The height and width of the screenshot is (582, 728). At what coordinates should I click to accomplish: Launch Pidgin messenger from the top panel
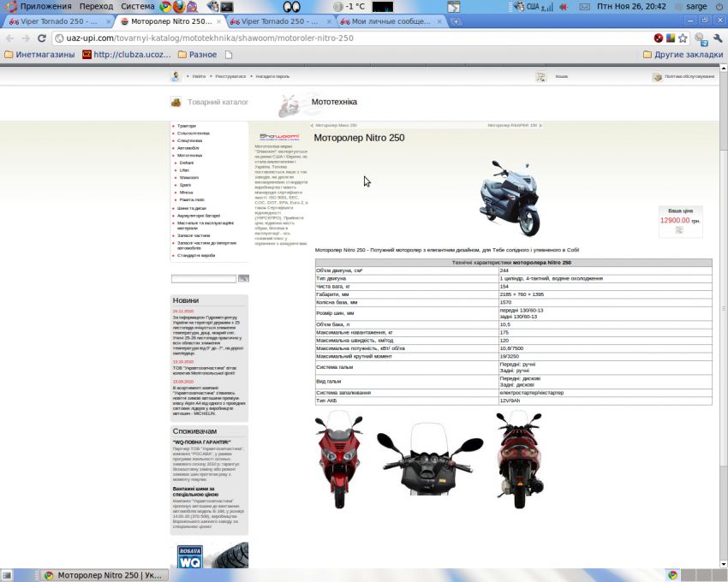192,7
